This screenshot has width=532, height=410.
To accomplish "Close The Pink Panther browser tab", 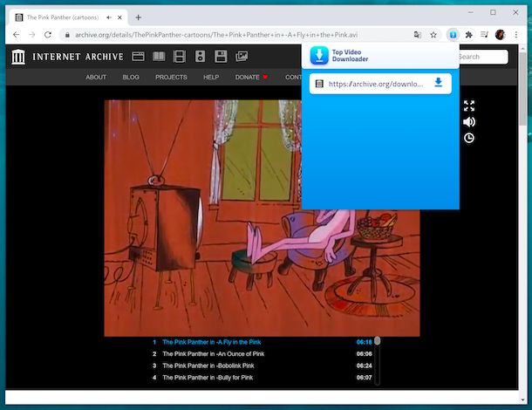I will pos(119,17).
